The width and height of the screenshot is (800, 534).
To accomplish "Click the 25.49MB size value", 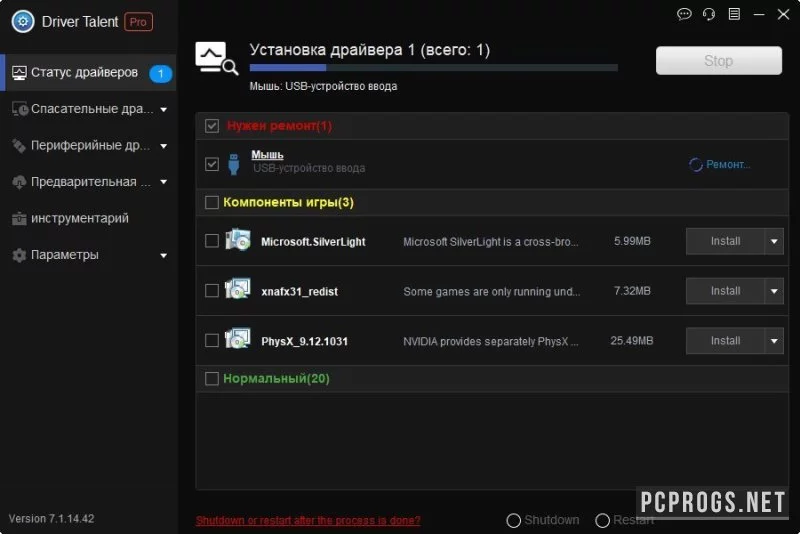I will coord(632,341).
